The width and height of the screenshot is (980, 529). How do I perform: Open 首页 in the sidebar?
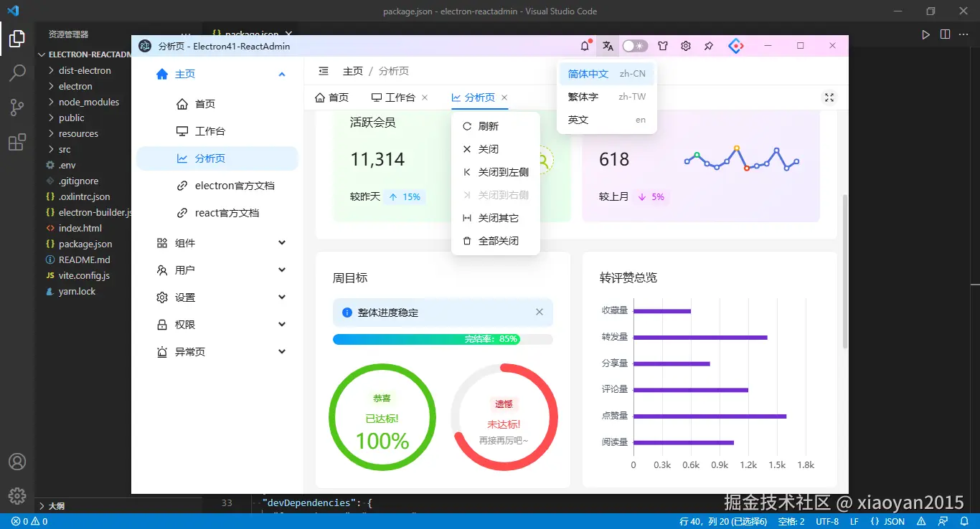coord(217,104)
